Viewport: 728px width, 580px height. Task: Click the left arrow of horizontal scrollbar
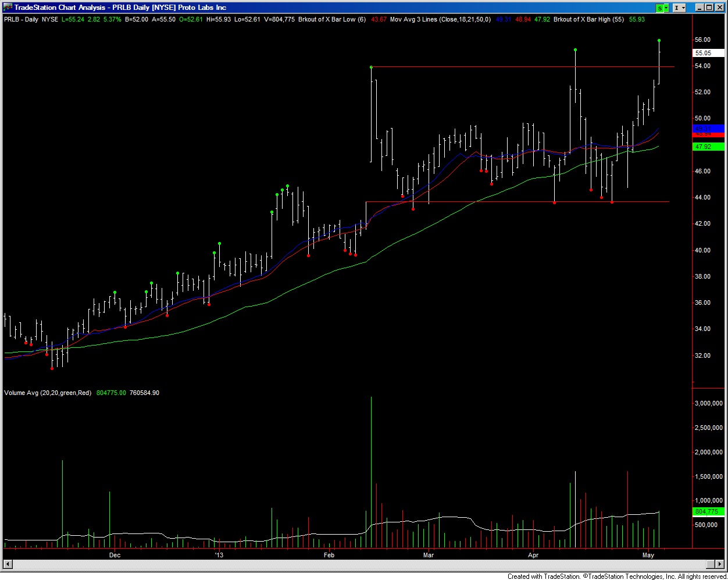click(8, 564)
